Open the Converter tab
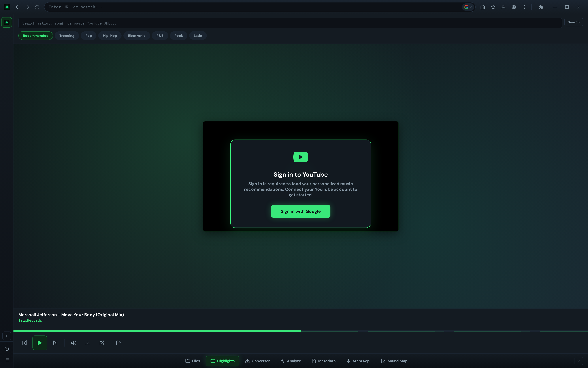 click(258, 361)
